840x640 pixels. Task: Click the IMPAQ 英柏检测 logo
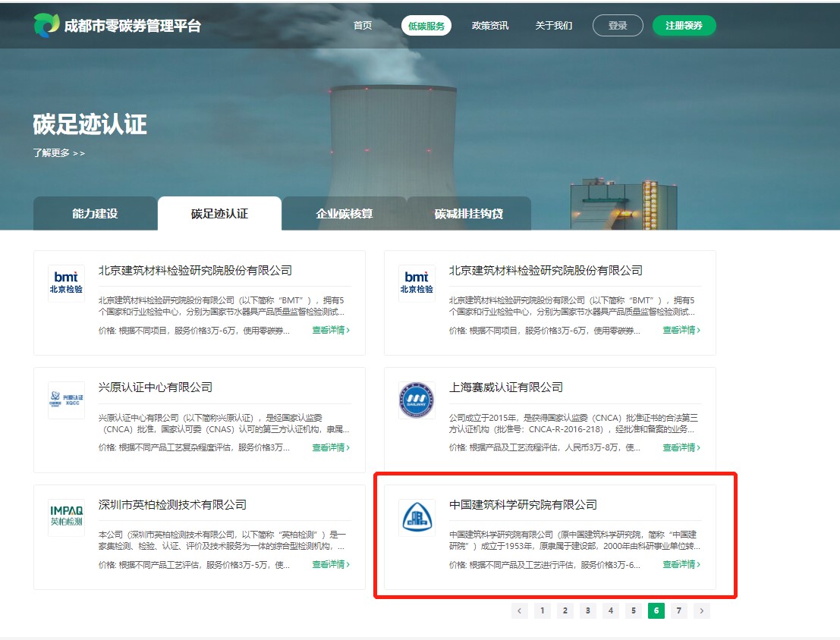(66, 517)
